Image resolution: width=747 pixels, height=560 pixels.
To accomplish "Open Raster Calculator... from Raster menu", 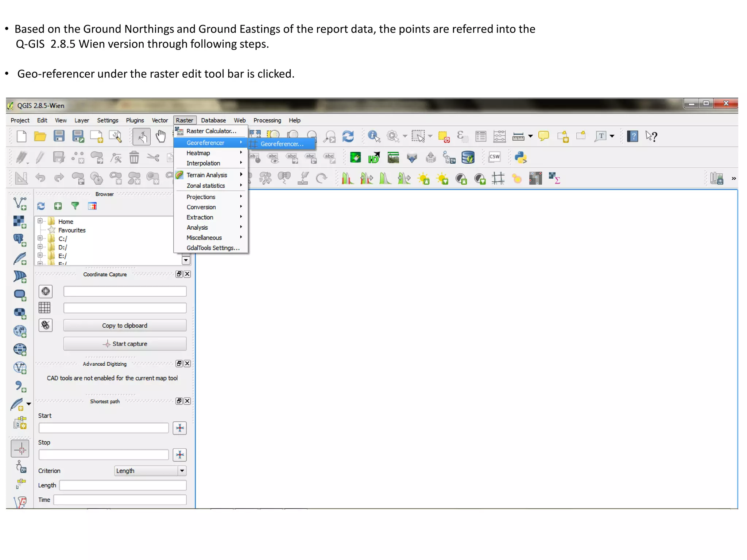I will (x=211, y=131).
